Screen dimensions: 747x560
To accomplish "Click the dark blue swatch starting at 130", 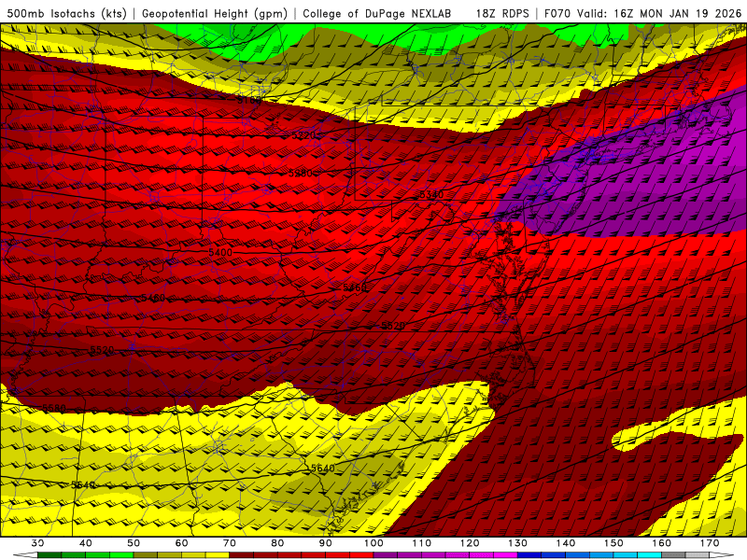I will click(529, 554).
